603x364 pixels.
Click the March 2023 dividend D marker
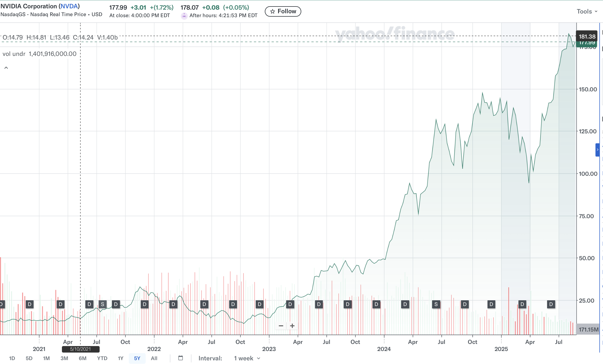(x=290, y=304)
